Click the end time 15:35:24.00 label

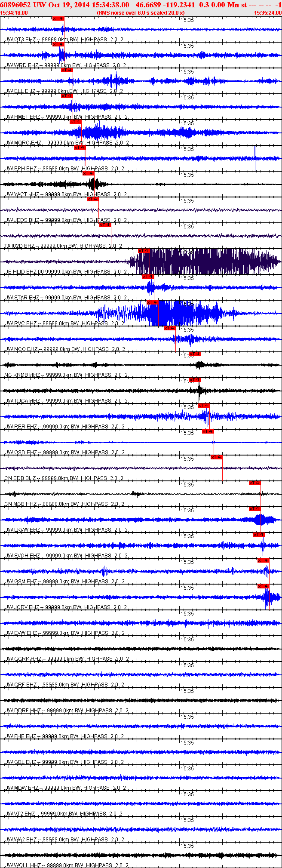click(268, 13)
